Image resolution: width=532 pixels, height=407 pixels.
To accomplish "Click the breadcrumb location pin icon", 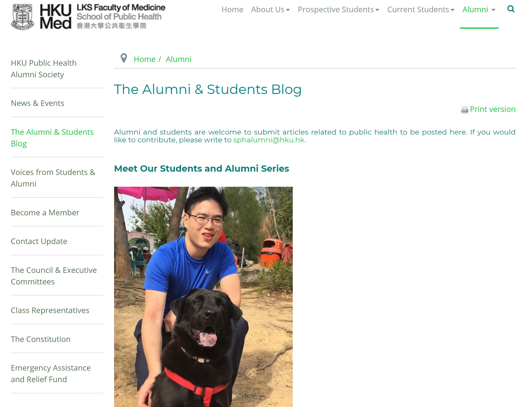I will coord(124,58).
